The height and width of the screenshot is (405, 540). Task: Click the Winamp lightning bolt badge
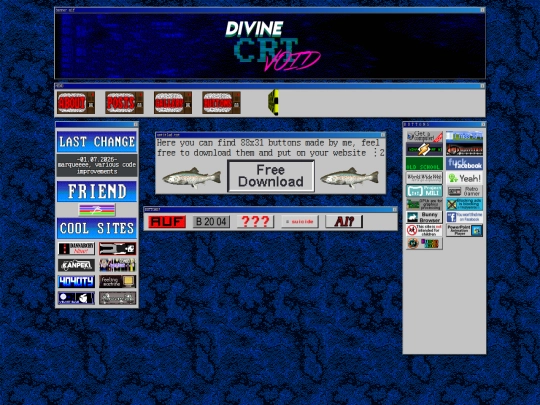click(424, 150)
